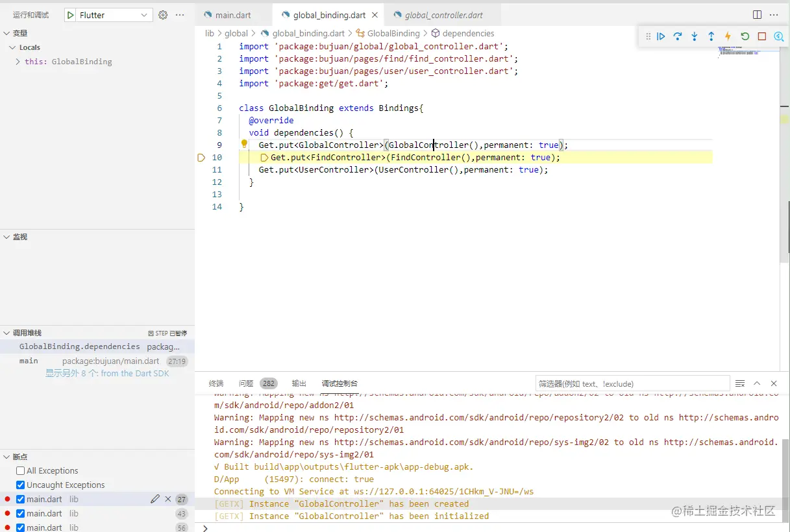The height and width of the screenshot is (532, 790).
Task: Disable the main.dart line 56 breakpoint checkbox
Action: click(x=21, y=527)
